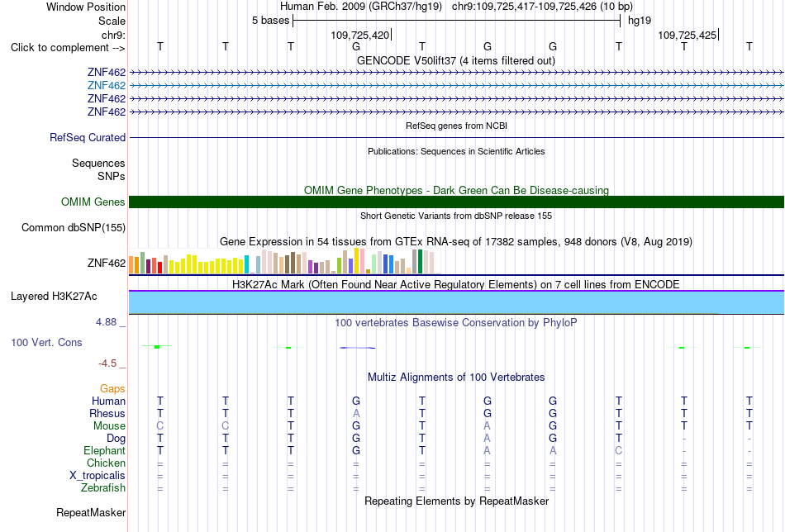Click the 100 Vert. Cons label

46,342
